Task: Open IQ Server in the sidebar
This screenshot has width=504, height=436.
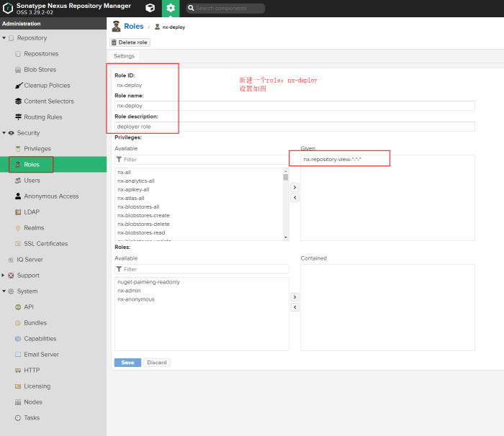Action: (x=30, y=259)
